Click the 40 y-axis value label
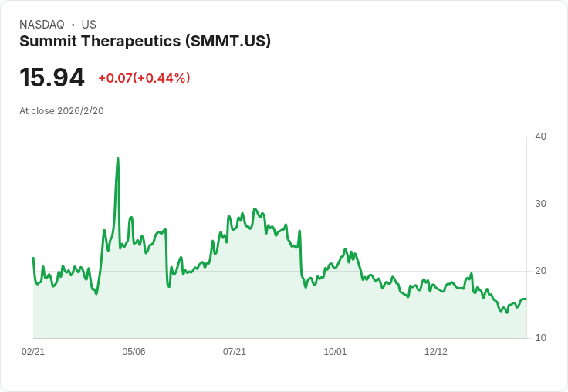 540,137
